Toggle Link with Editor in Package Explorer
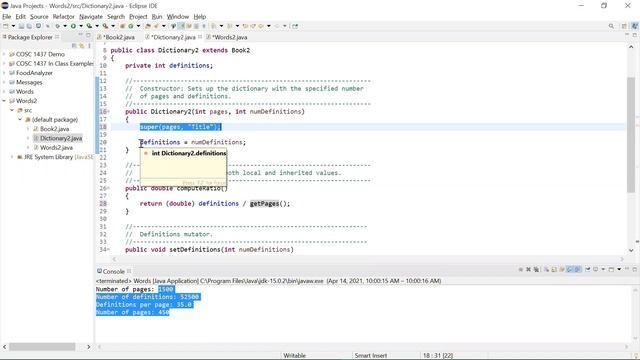This screenshot has height=360, width=640. click(82, 46)
